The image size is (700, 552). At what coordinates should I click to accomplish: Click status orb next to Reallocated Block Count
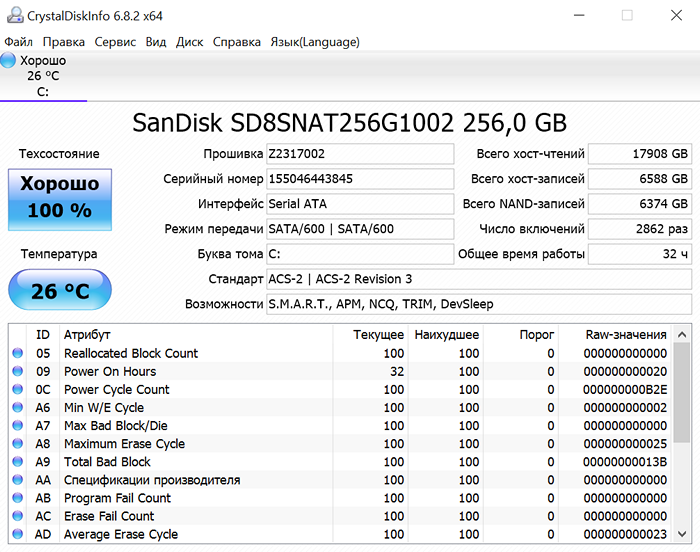(x=18, y=353)
